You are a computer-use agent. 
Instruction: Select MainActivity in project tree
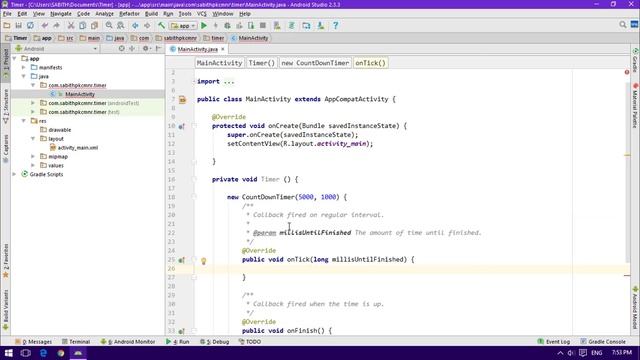pos(80,94)
